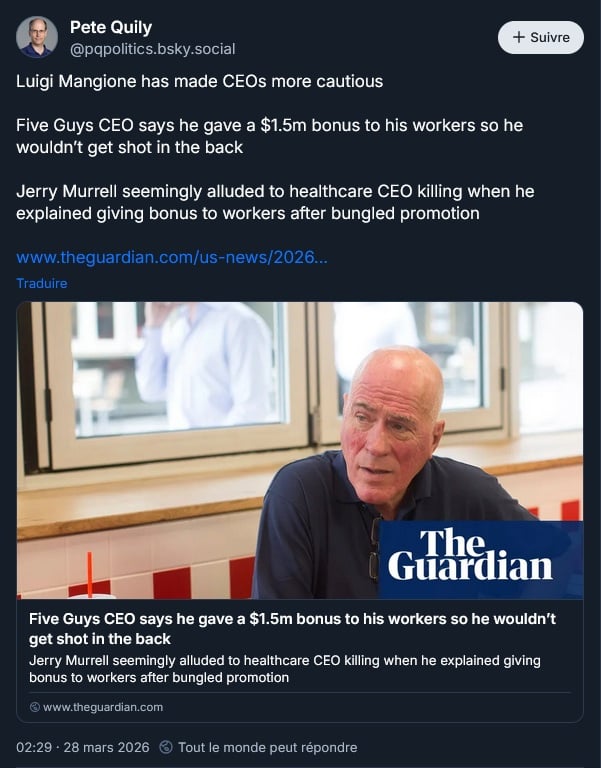This screenshot has width=601, height=768.
Task: Follow the account with the Suivre button
Action: (540, 38)
